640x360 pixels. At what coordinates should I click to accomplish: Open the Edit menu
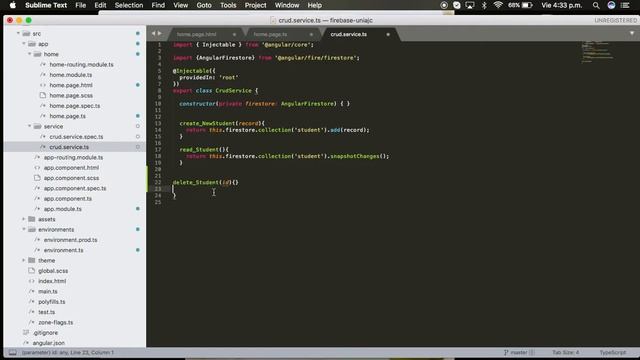[100, 5]
